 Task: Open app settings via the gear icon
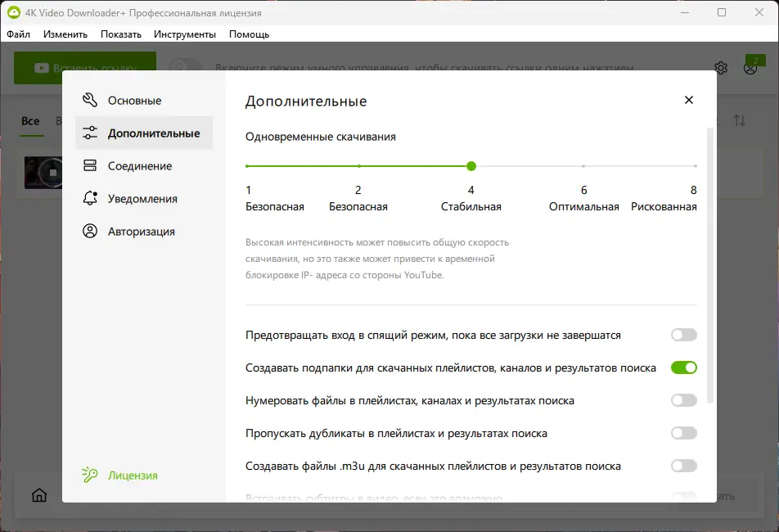721,69
